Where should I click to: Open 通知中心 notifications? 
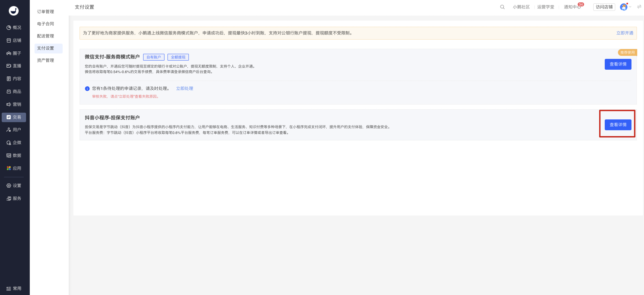tap(572, 7)
